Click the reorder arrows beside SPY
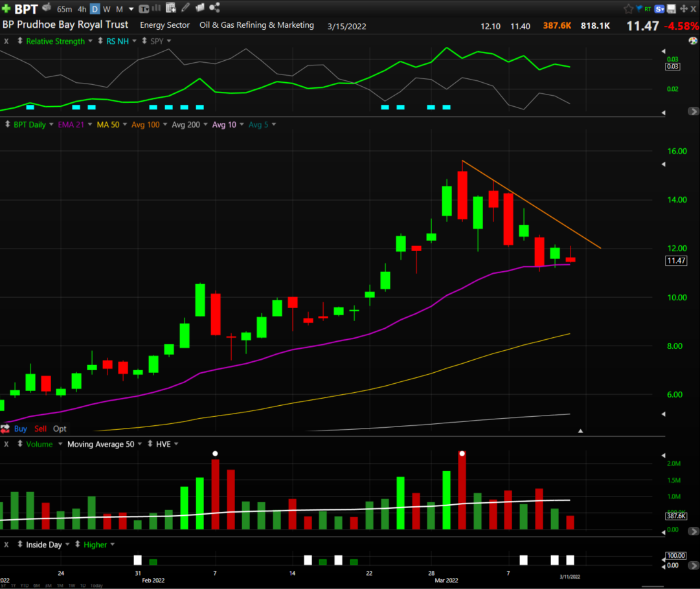Viewport: 700px width, 589px height. click(x=144, y=41)
